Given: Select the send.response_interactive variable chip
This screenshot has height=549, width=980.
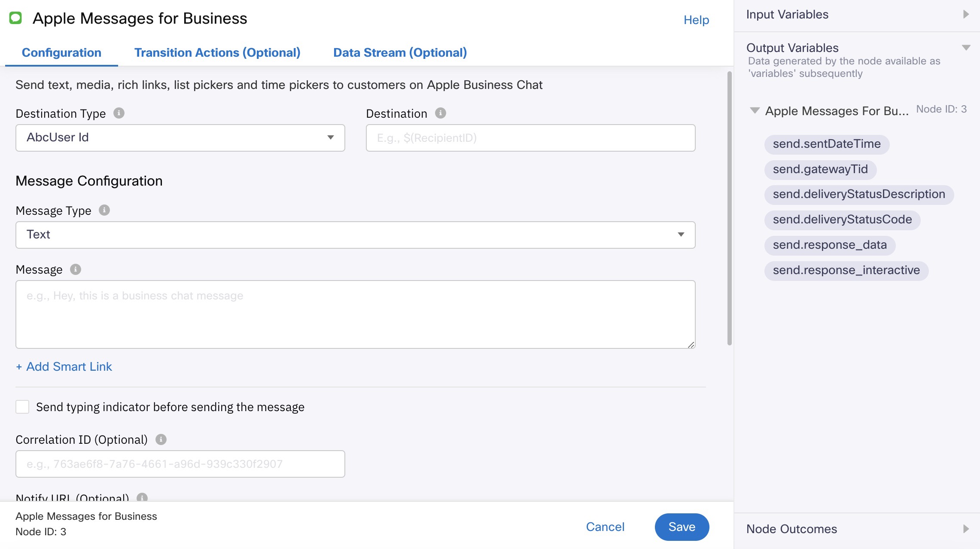Looking at the screenshot, I should pyautogui.click(x=846, y=270).
